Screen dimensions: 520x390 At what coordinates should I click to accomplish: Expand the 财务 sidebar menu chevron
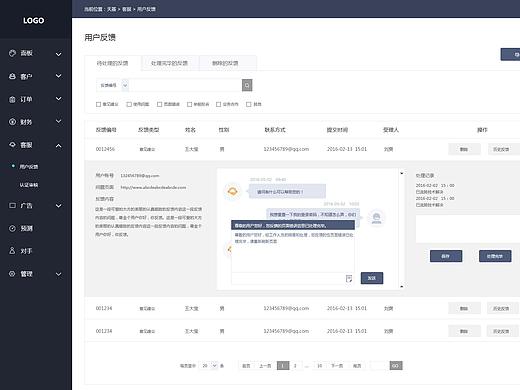[x=58, y=122]
